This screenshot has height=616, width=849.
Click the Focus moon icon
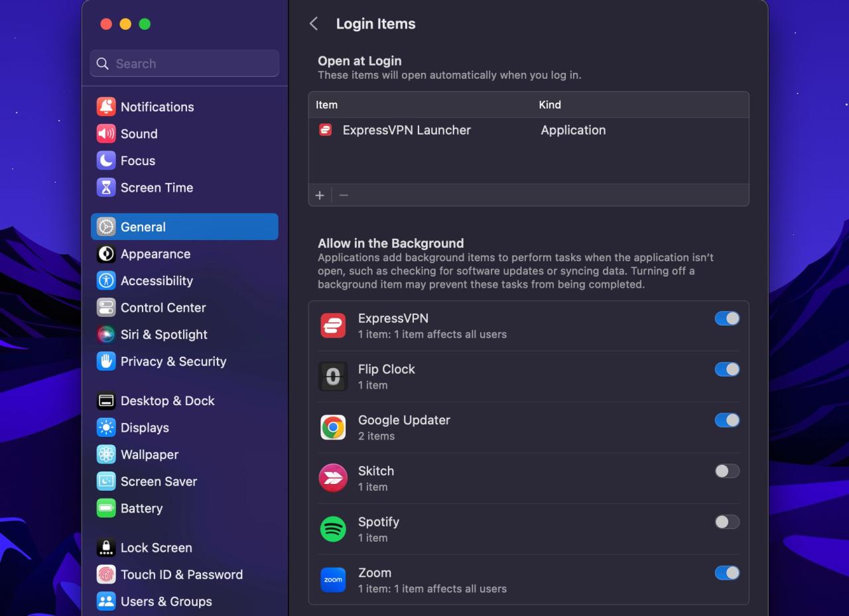click(106, 160)
